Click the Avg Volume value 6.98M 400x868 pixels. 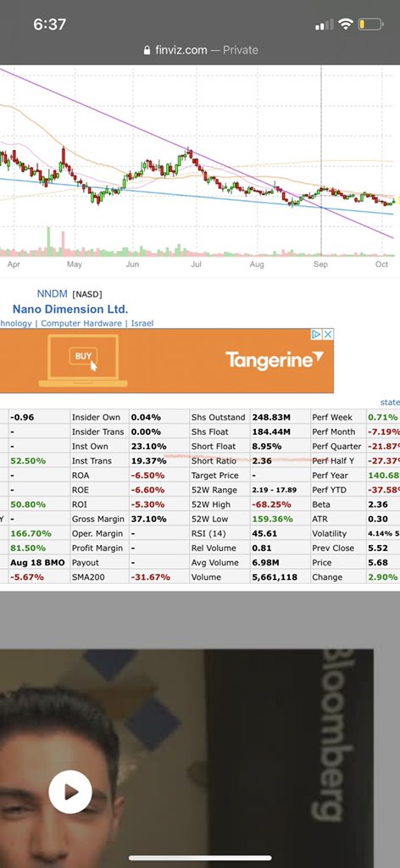pos(265,563)
